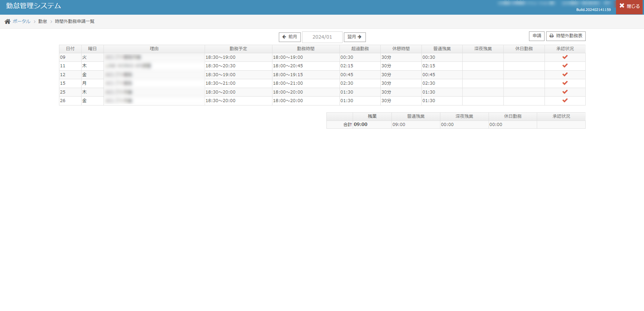Print the 時間外勤務表 report
This screenshot has width=644, height=311.
click(x=566, y=36)
